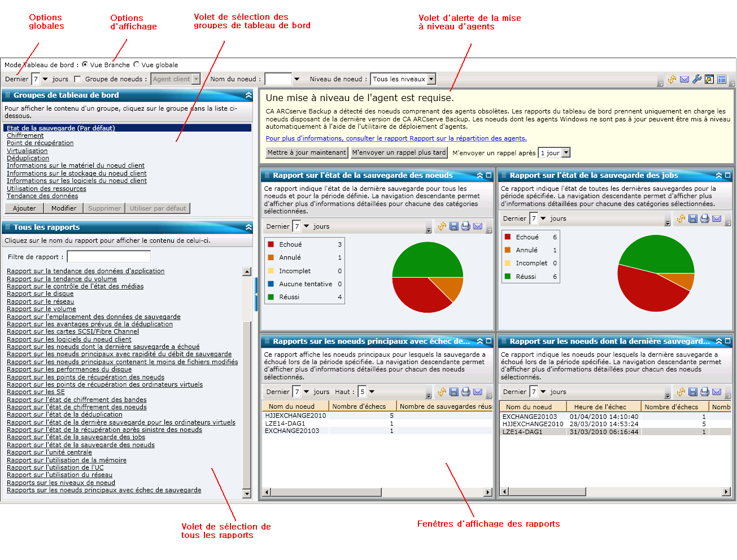Click the red Echoué swatch in node report legend
Screen dimensions: 737x560
271,244
